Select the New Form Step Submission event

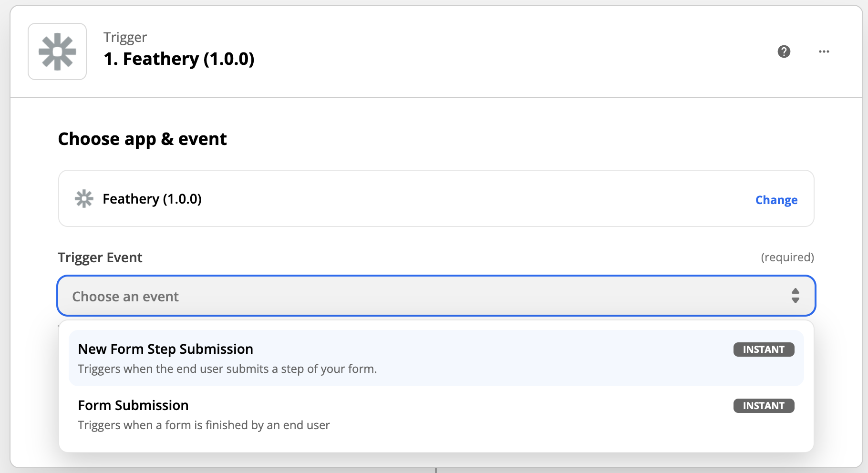[x=165, y=349]
